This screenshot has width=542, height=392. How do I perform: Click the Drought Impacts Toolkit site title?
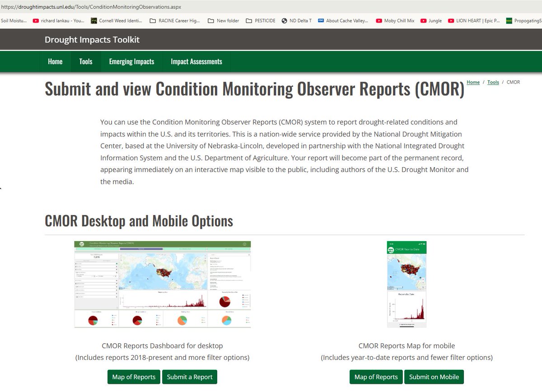[92, 40]
